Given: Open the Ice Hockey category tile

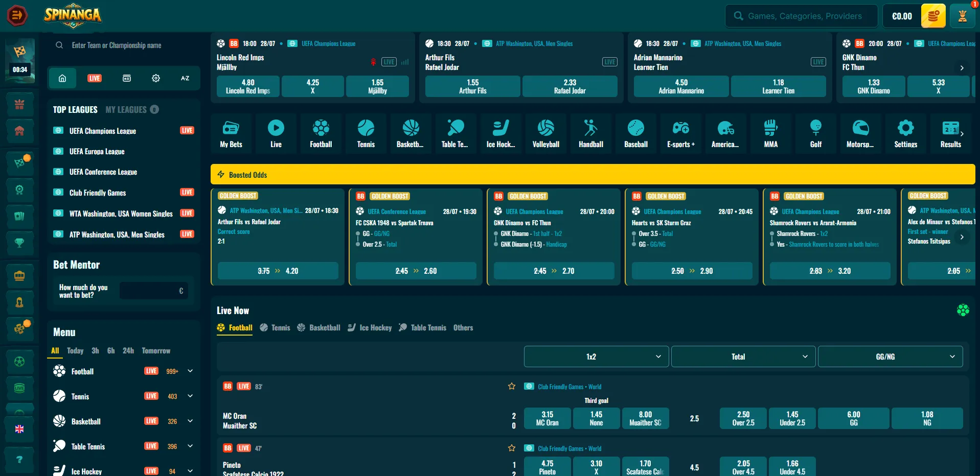Looking at the screenshot, I should click(x=500, y=133).
